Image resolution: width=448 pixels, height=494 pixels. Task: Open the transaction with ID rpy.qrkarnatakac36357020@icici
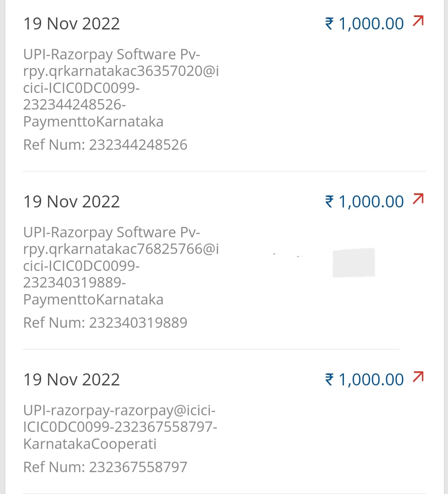point(121,71)
